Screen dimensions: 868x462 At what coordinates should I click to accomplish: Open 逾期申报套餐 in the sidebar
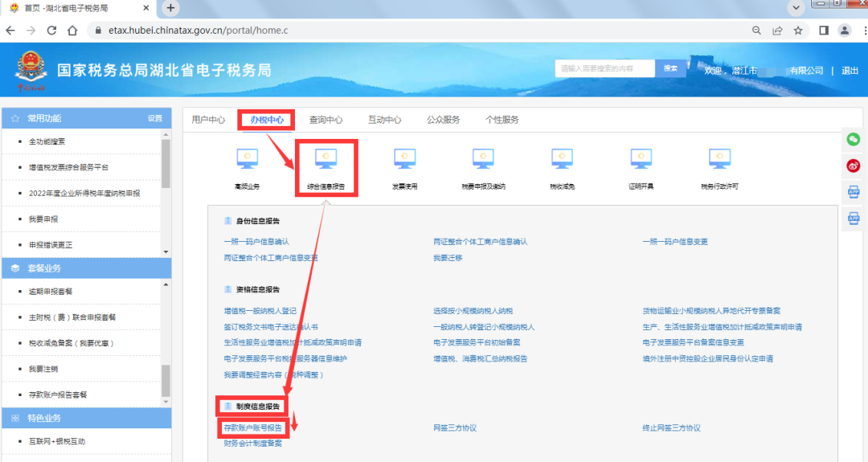coord(51,292)
